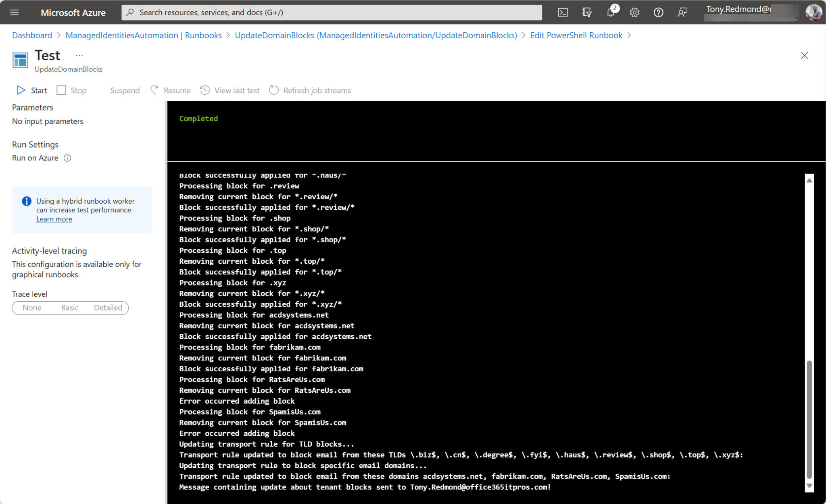Click inside the Azure search bar
The height and width of the screenshot is (504, 826).
[332, 12]
